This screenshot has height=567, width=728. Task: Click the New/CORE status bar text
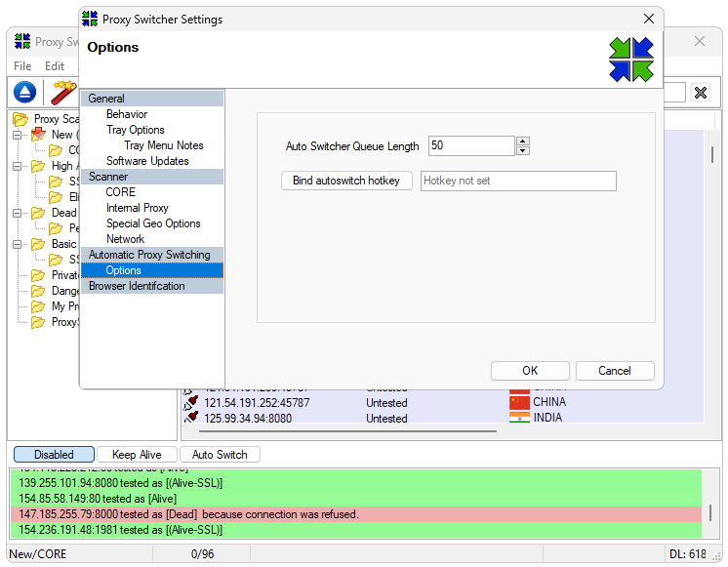pyautogui.click(x=38, y=554)
